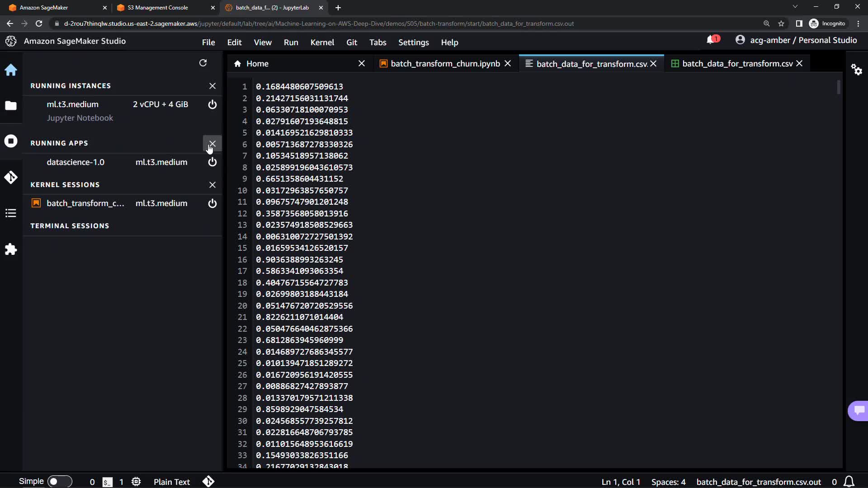Toggle Simple interface mode switch
The width and height of the screenshot is (868, 488).
[59, 482]
